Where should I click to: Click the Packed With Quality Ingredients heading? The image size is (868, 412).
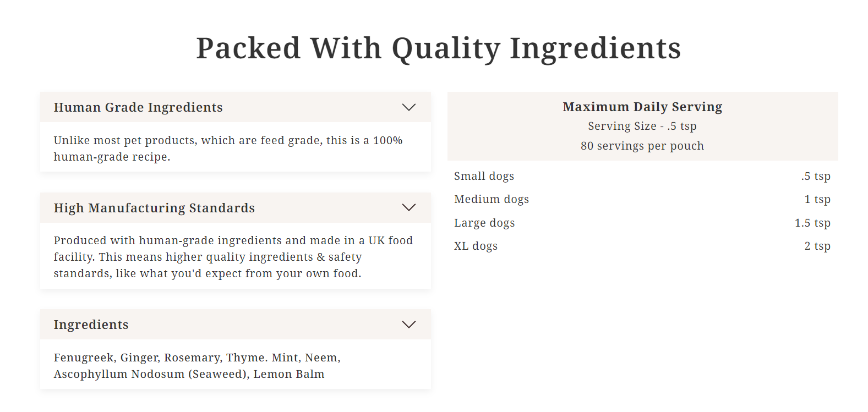(x=439, y=48)
